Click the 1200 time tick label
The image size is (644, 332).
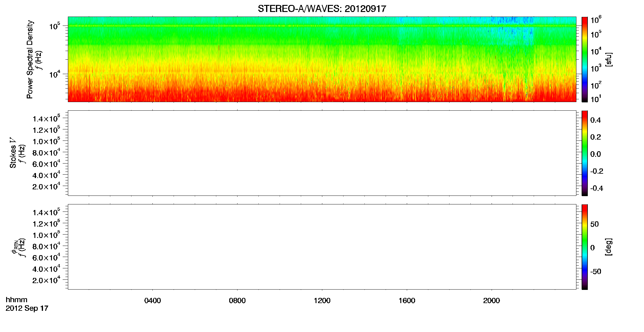coord(322,301)
